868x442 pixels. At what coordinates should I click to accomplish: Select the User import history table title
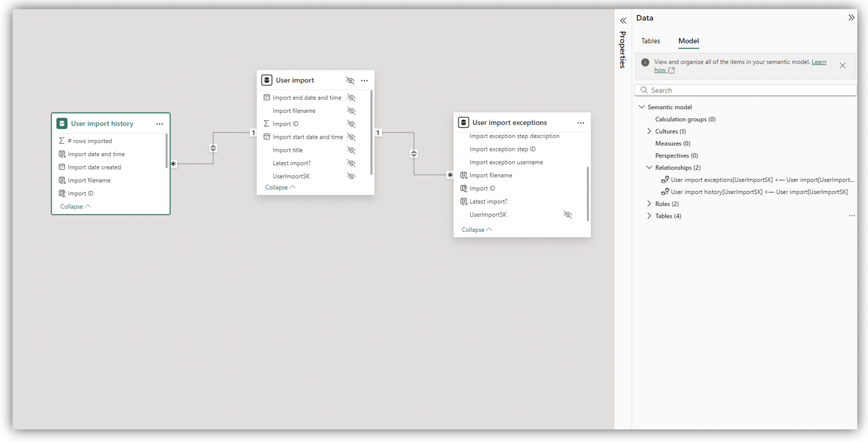102,124
